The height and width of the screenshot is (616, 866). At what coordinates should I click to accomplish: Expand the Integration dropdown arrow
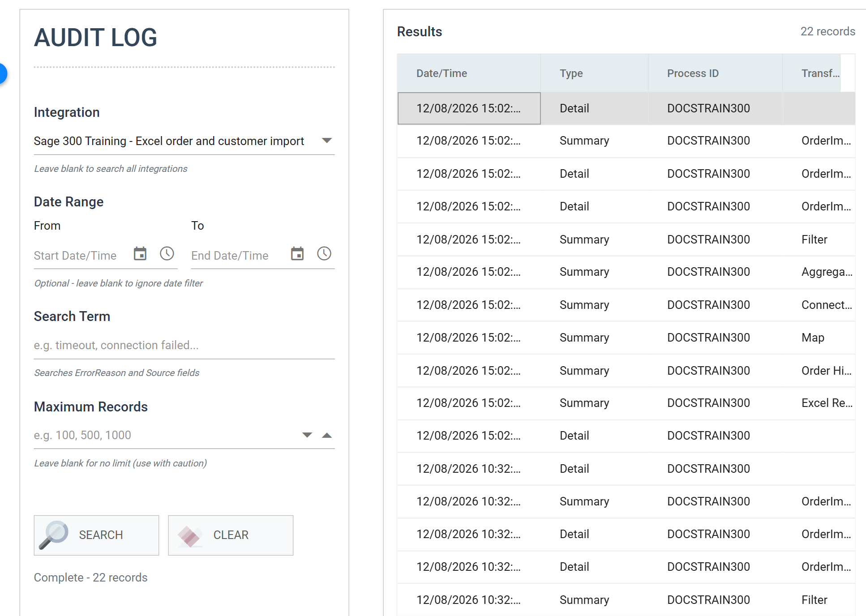point(327,141)
